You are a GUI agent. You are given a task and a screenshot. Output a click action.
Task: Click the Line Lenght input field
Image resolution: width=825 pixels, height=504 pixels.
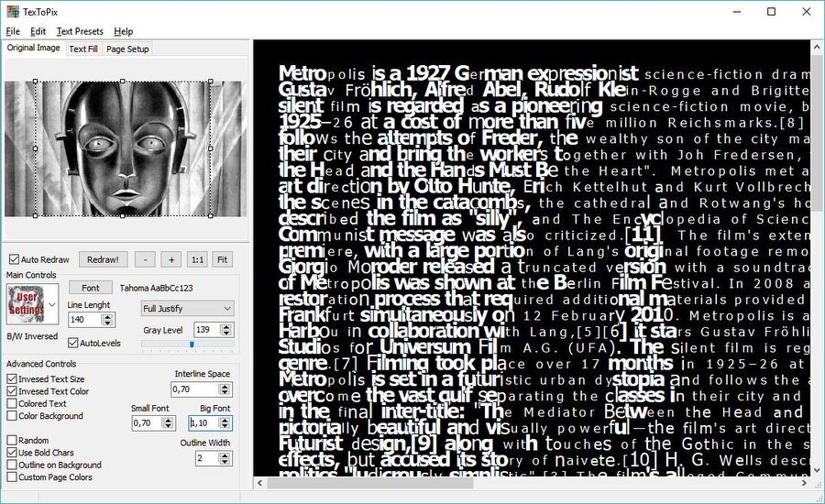click(84, 319)
